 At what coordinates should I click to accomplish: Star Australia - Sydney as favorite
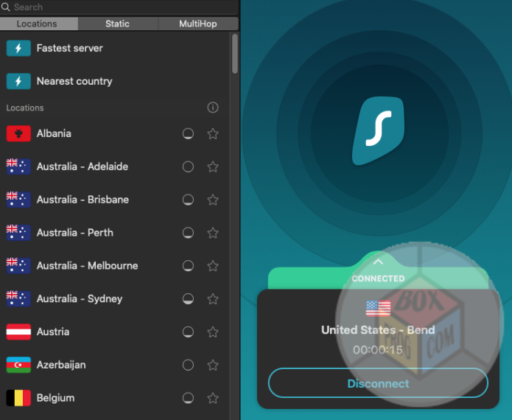(x=213, y=299)
